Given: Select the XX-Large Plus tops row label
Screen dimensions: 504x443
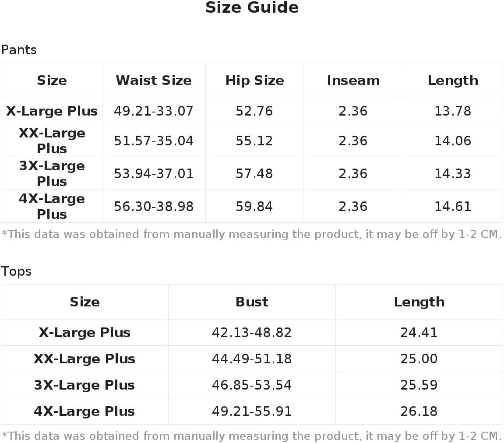Looking at the screenshot, I should click(84, 359).
